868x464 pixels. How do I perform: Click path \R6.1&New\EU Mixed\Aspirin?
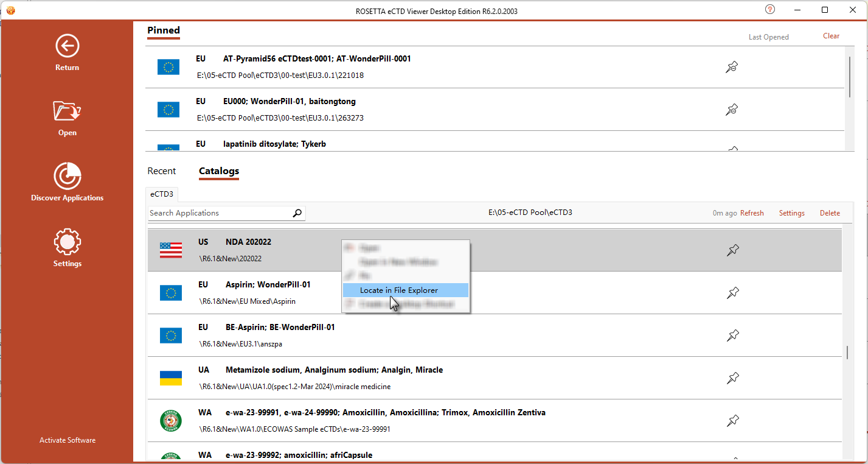[x=247, y=301]
